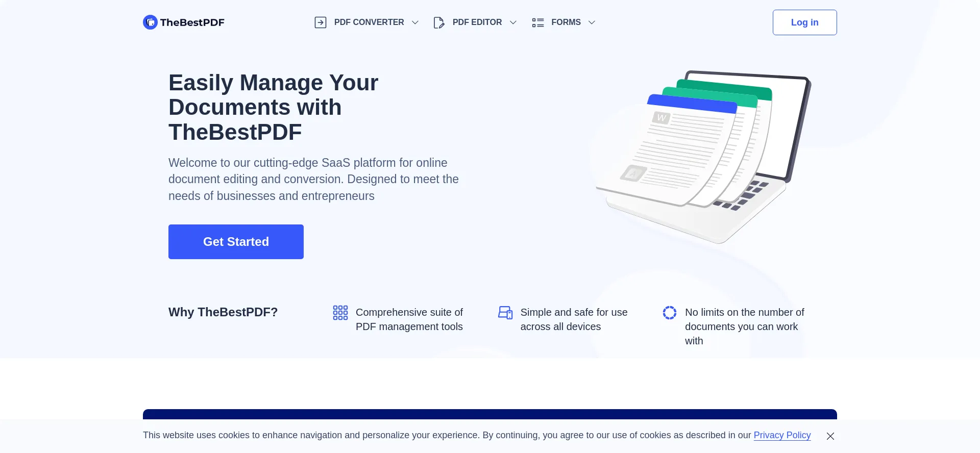Click the 'Easily Manage Your Documents' headline
This screenshot has height=453, width=980.
click(x=274, y=108)
